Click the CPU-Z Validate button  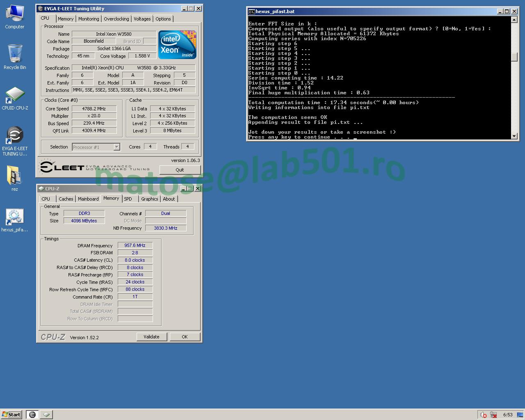pos(151,337)
